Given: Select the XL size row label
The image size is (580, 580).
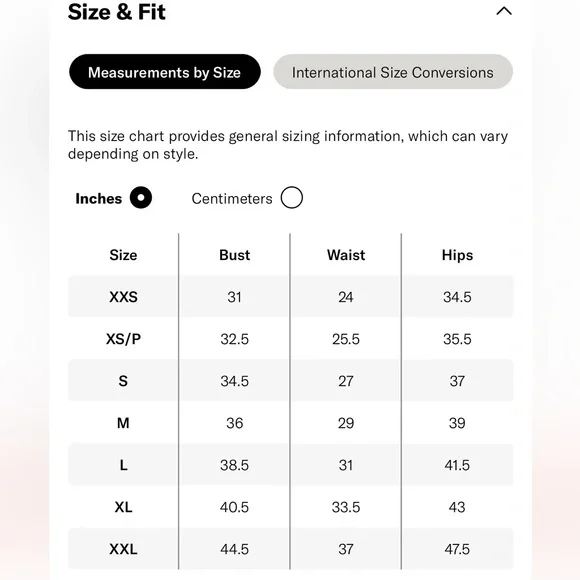Looking at the screenshot, I should (123, 507).
